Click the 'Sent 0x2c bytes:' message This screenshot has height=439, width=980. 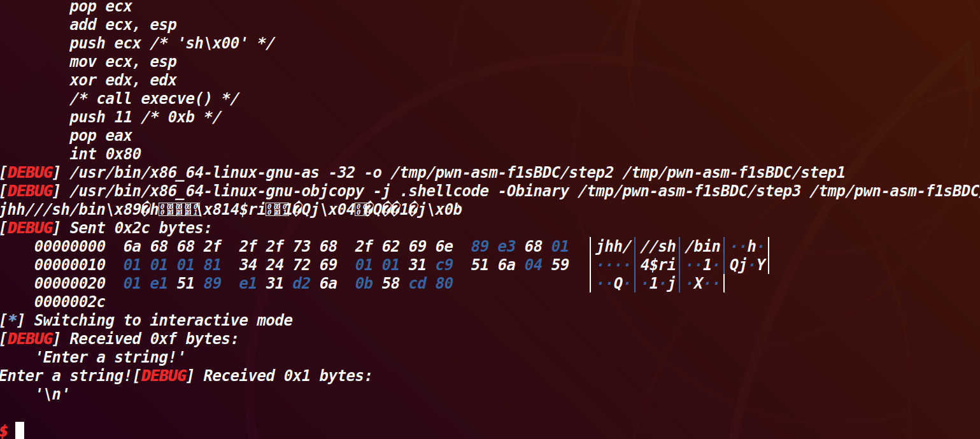(x=141, y=228)
